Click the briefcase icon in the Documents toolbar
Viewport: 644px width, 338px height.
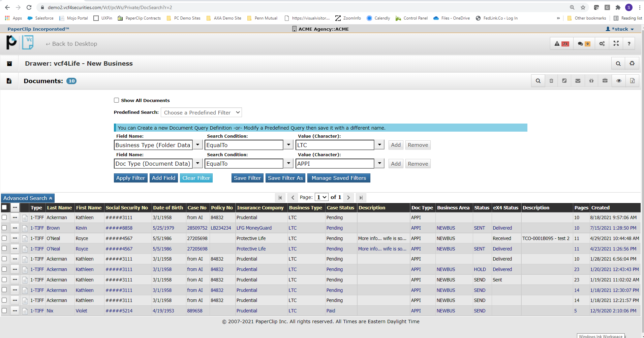tap(605, 81)
